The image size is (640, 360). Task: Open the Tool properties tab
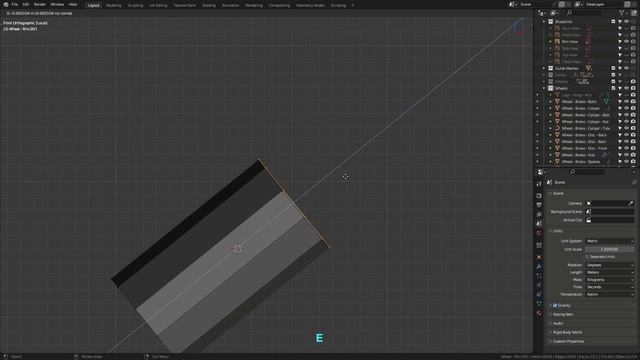[x=539, y=184]
